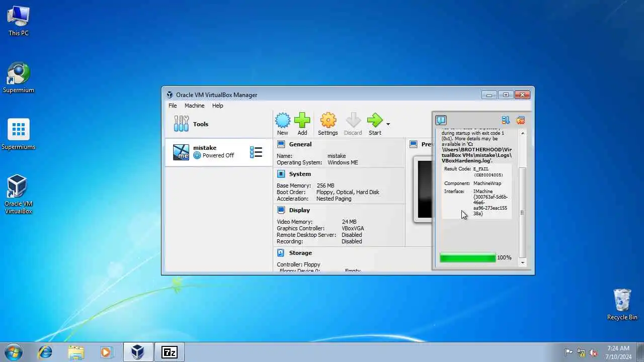Click the 'MachineWrap' component text

click(x=487, y=184)
